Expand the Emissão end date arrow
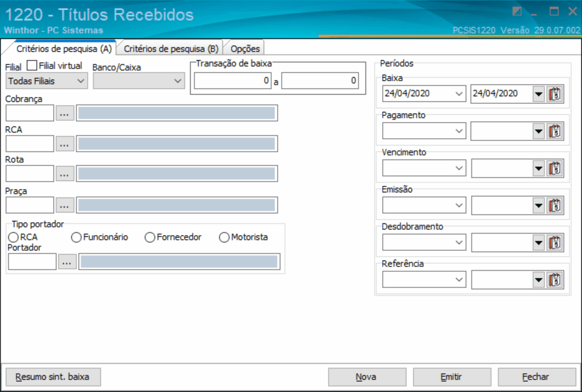 [538, 206]
